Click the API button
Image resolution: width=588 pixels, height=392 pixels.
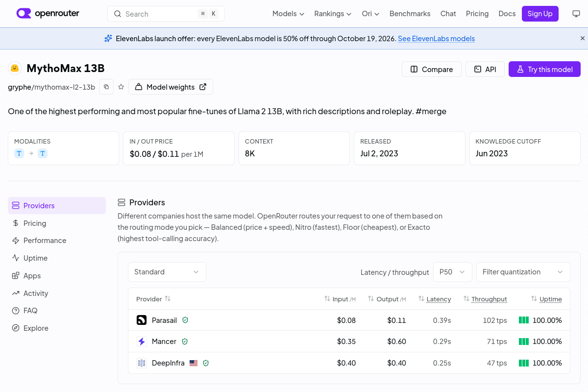coord(485,69)
